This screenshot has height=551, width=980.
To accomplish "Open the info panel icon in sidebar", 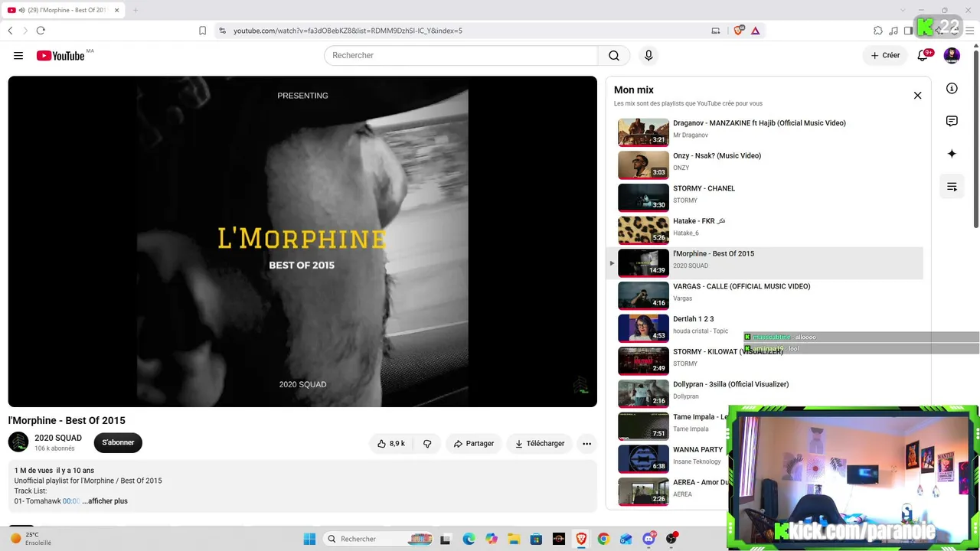I will [952, 88].
